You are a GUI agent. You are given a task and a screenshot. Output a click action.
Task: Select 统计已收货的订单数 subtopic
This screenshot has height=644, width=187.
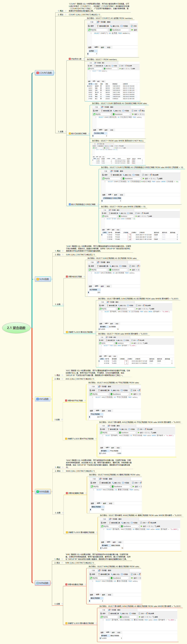[78, 134]
